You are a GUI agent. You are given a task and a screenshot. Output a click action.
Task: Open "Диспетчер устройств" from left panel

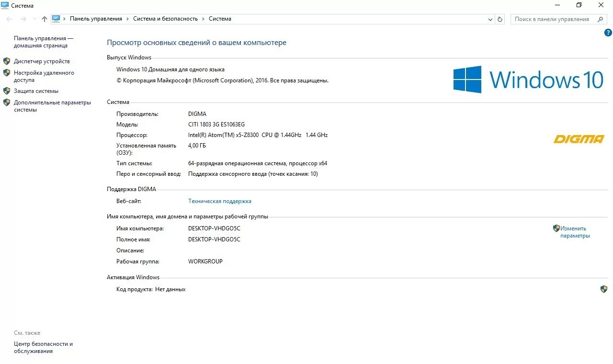click(42, 61)
